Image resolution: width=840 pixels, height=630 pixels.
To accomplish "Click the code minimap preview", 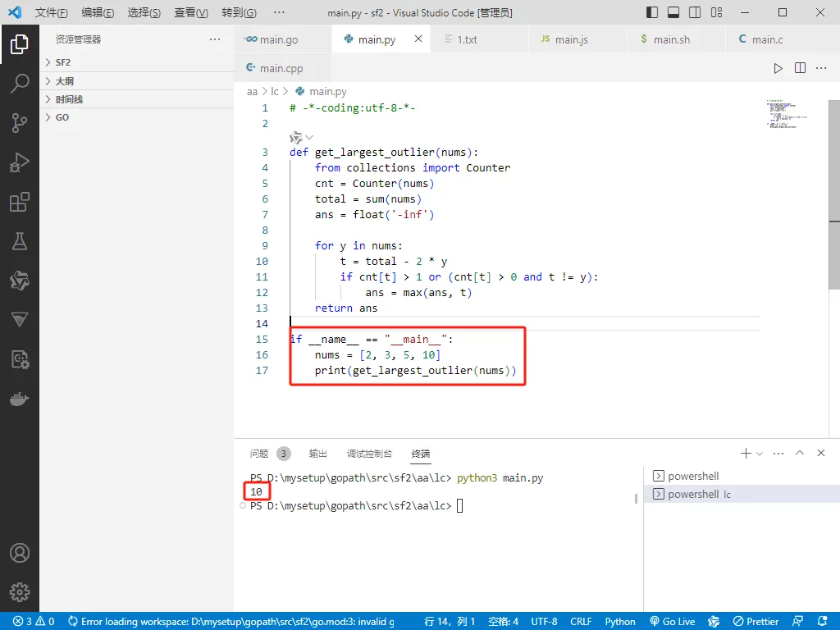I will [x=786, y=113].
